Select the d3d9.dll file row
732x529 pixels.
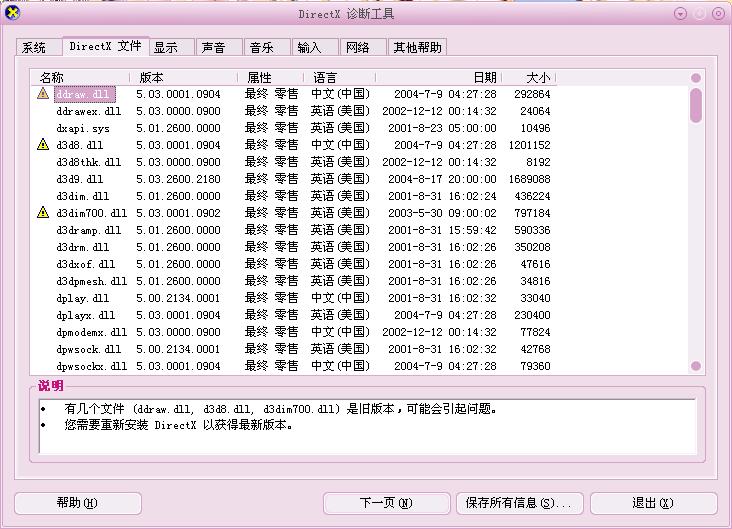pos(294,179)
